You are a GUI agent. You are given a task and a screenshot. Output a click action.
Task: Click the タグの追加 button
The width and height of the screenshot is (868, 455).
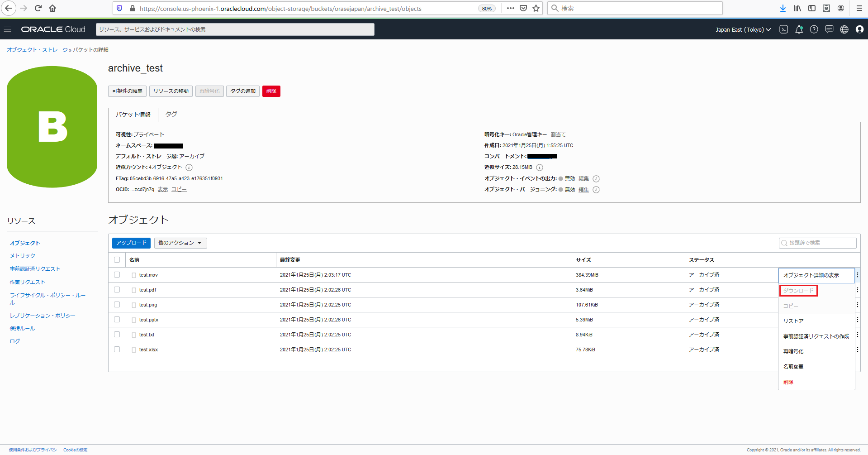click(243, 91)
